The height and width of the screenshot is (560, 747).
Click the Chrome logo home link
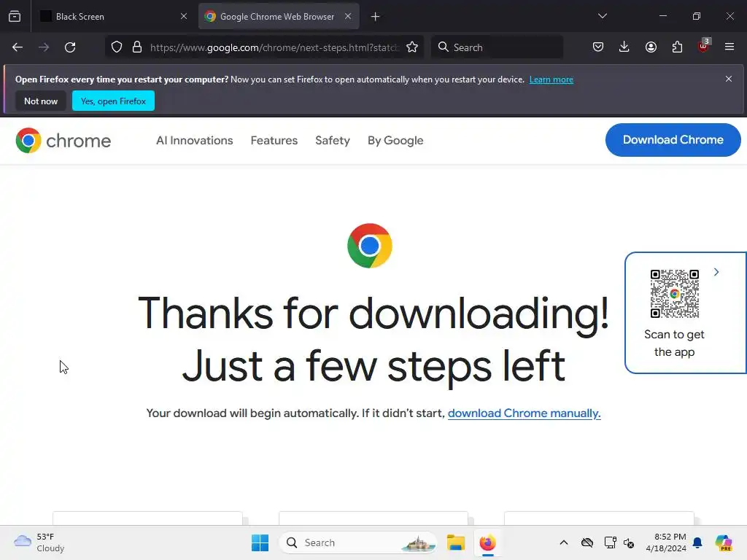click(x=63, y=141)
